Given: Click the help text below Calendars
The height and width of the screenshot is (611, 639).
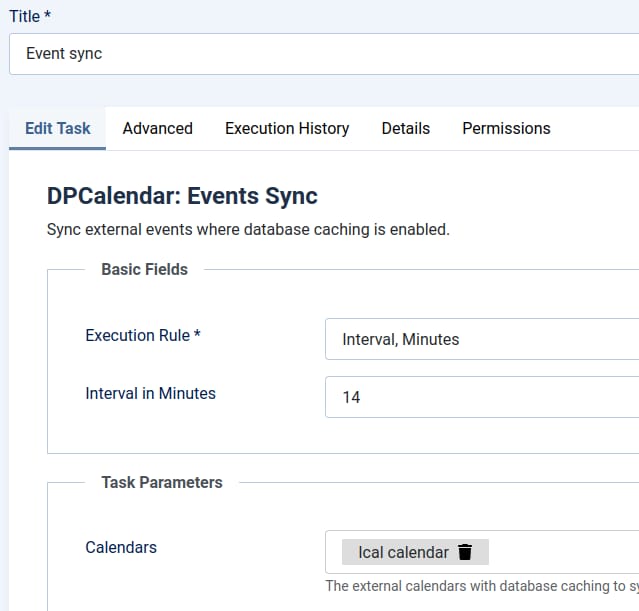Looking at the screenshot, I should (x=481, y=586).
